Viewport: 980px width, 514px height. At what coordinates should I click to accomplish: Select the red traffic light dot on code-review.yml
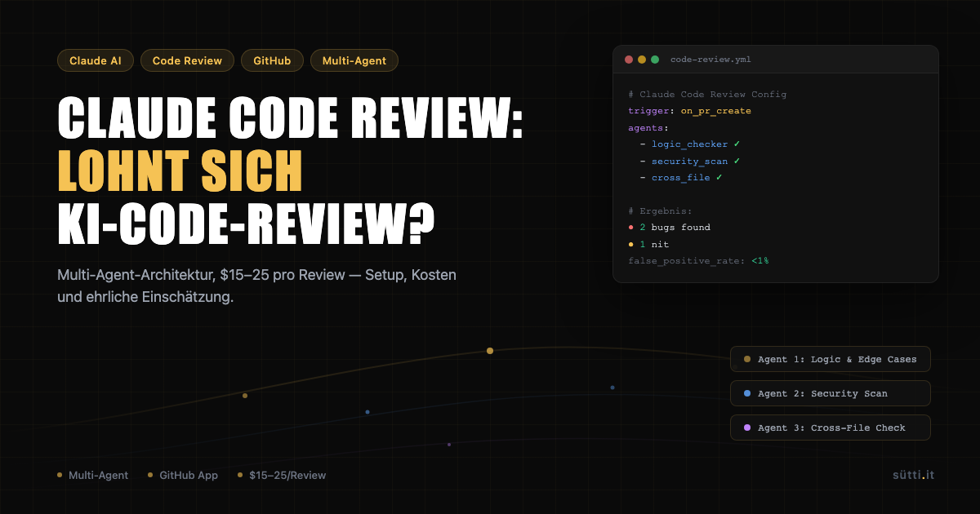628,60
